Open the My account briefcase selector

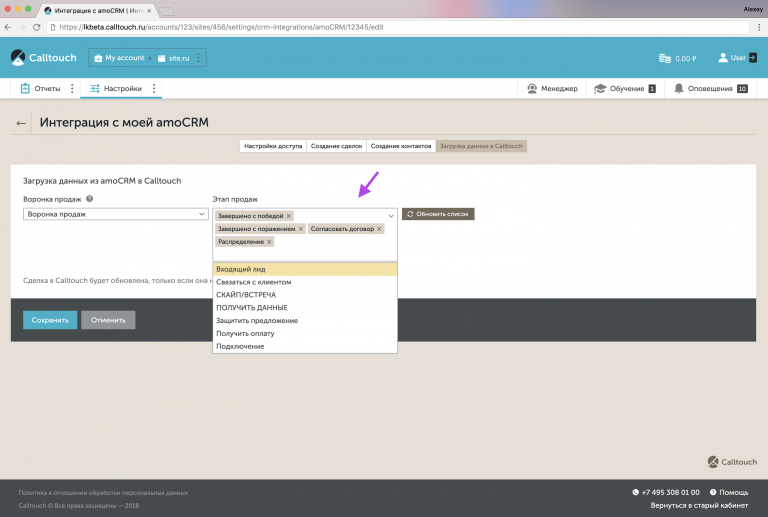(120, 58)
